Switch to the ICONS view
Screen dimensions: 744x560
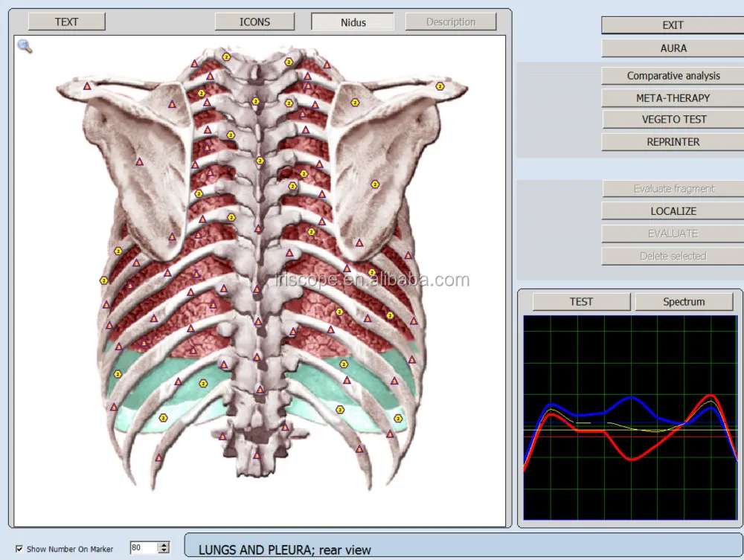point(254,22)
